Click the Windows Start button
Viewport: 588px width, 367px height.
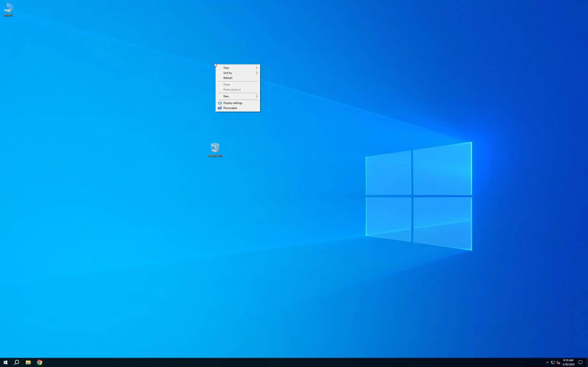click(5, 362)
